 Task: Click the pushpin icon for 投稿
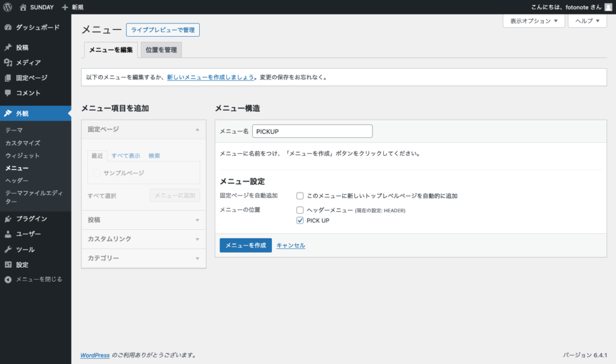[x=8, y=48]
